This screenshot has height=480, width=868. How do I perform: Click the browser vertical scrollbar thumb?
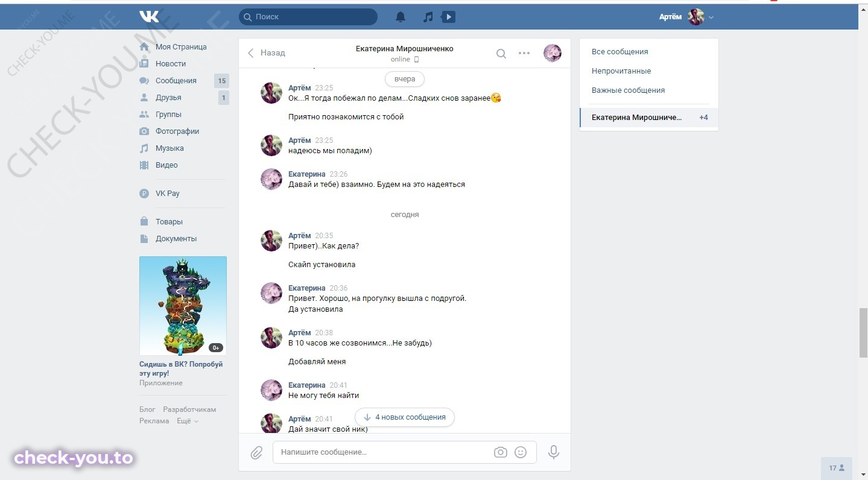click(x=863, y=332)
